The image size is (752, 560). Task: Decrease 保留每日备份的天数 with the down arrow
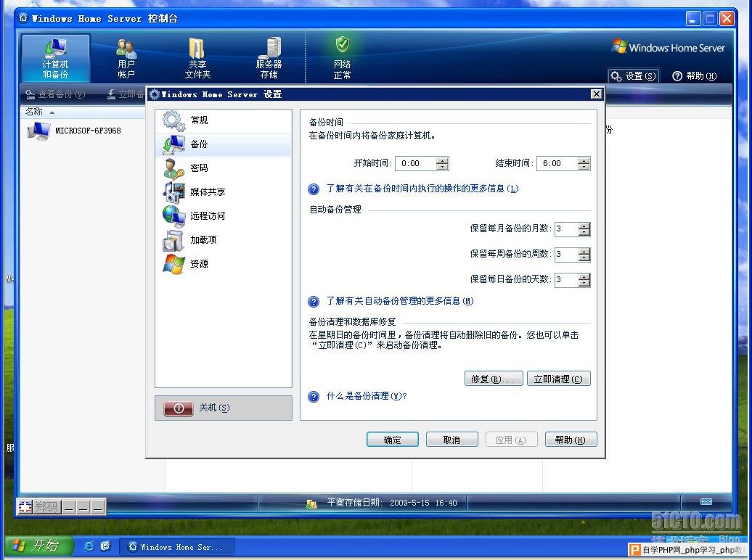584,283
